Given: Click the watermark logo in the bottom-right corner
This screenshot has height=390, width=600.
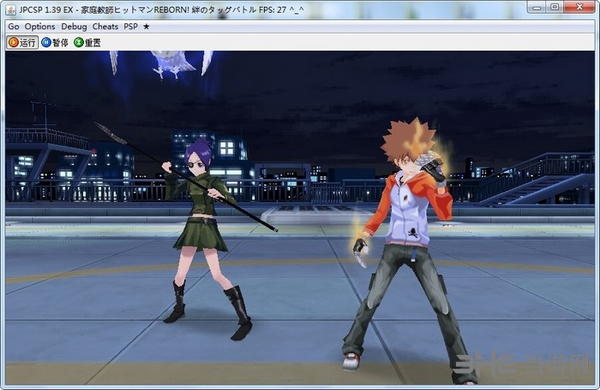Looking at the screenshot, I should (522, 363).
